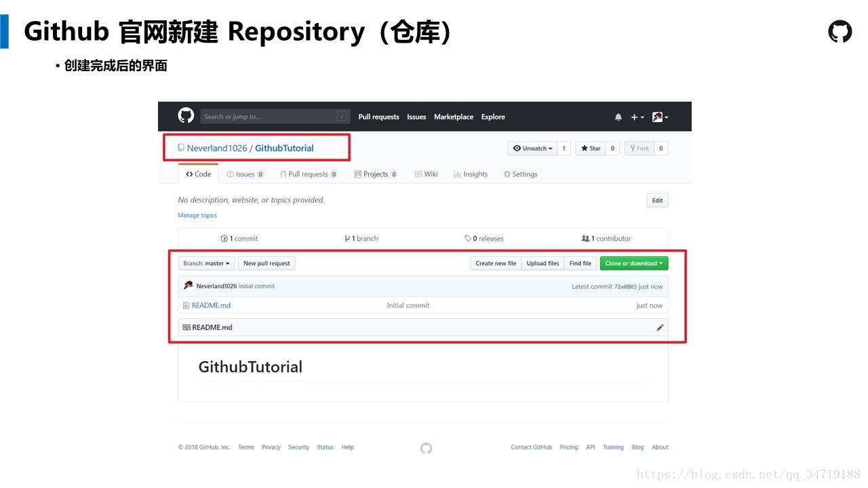Open the Wiki tab
The image size is (868, 488).
pos(426,174)
